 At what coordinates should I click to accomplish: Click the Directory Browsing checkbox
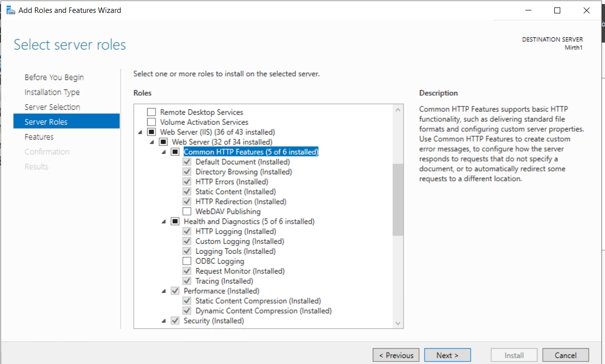point(187,172)
